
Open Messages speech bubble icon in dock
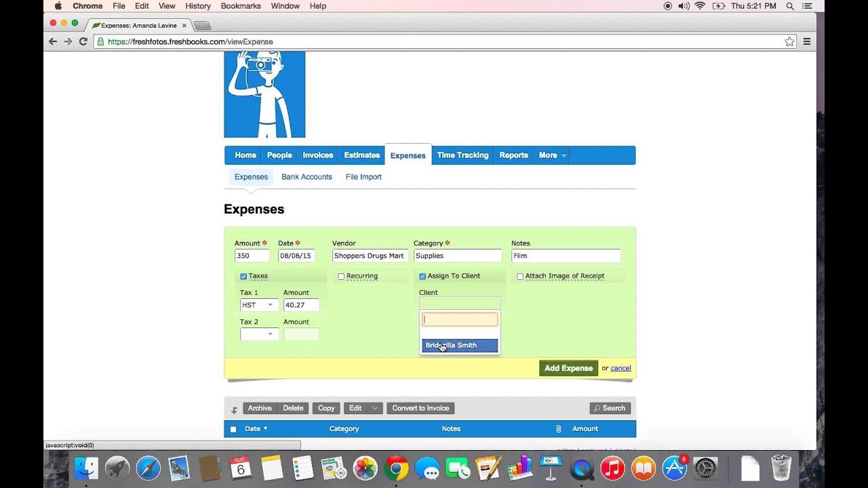[x=427, y=468]
